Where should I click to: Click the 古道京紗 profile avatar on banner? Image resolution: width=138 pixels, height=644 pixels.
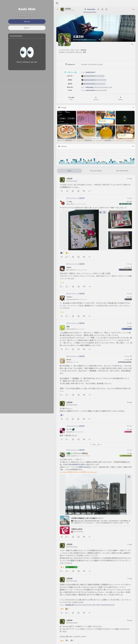64,39
